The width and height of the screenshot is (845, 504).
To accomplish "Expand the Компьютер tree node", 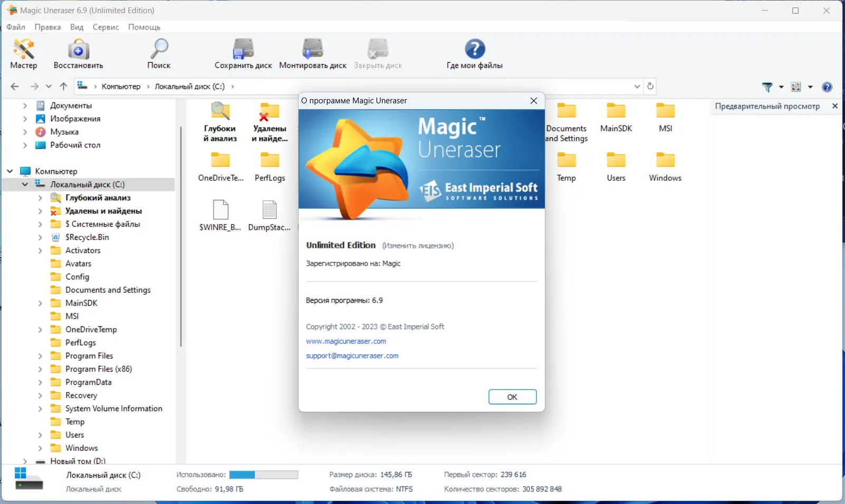I will (9, 171).
